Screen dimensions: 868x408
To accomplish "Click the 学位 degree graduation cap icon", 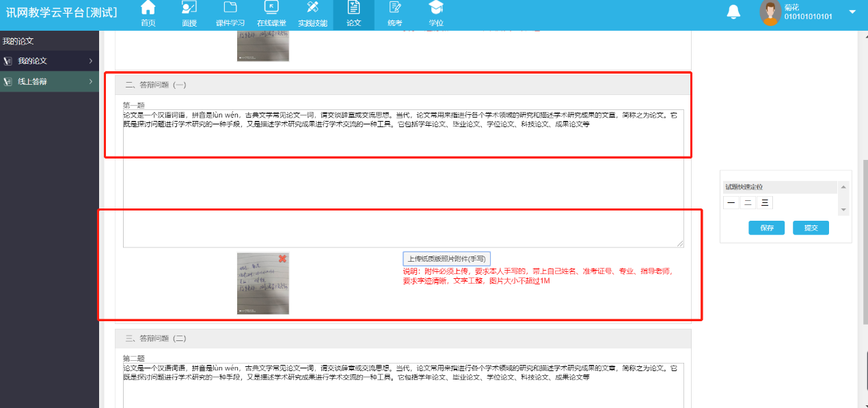I will [x=436, y=12].
